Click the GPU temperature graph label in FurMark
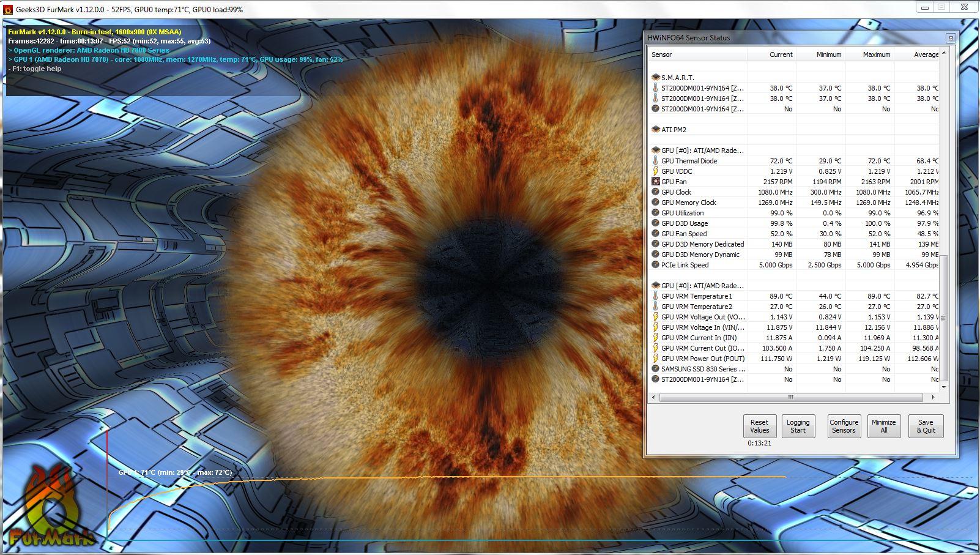980x555 pixels. [x=175, y=472]
